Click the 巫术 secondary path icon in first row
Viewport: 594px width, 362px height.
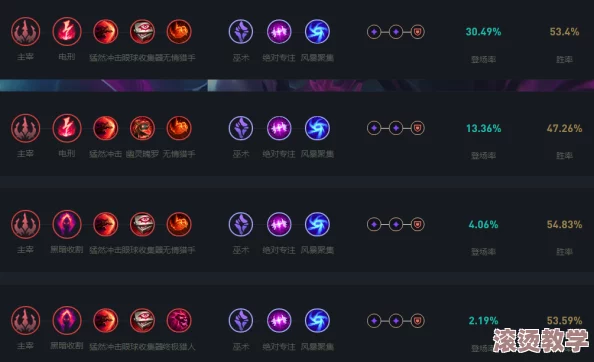pyautogui.click(x=241, y=32)
